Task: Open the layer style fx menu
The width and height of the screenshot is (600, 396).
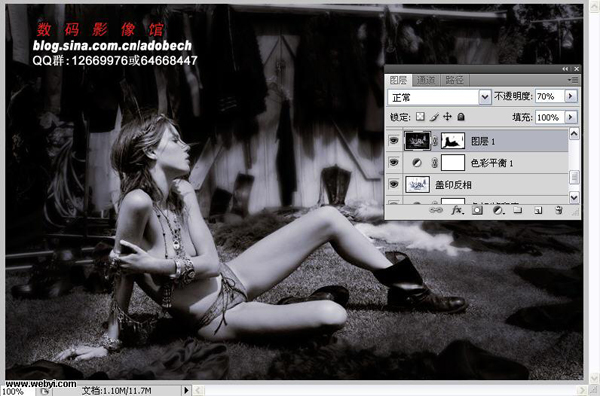Action: click(x=457, y=210)
